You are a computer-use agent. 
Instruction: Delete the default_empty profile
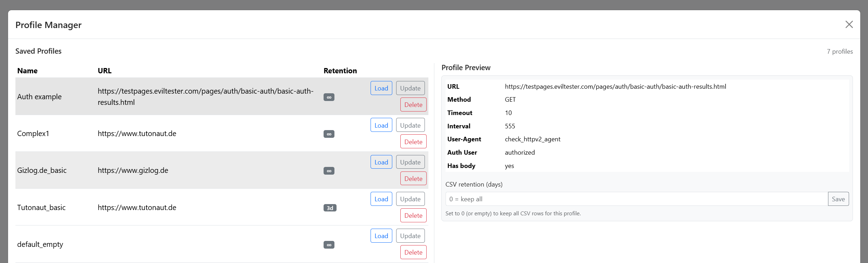(413, 252)
